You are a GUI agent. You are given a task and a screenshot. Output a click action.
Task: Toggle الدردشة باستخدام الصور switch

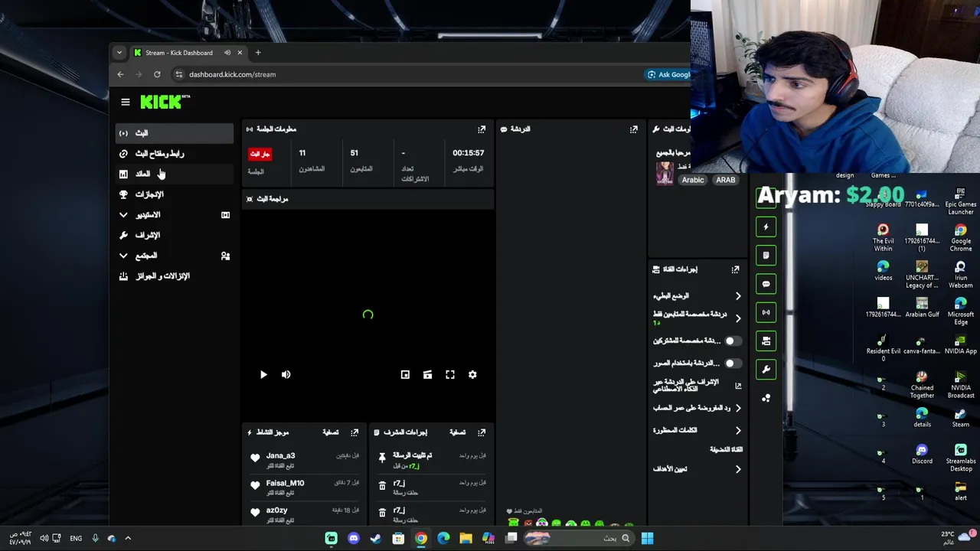click(x=733, y=364)
